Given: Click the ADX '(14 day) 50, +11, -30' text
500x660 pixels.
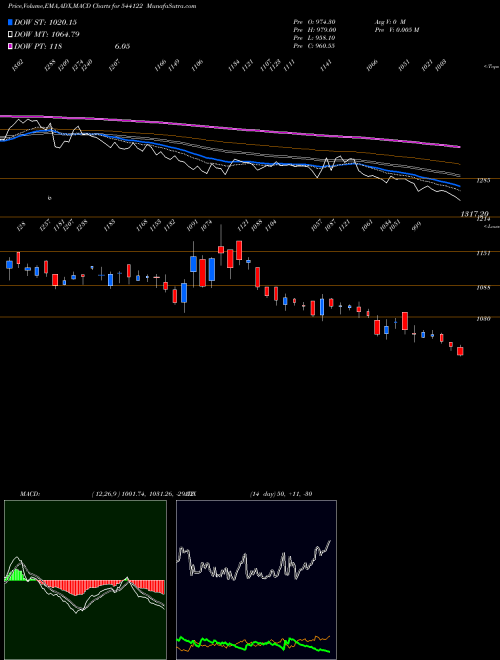Looking at the screenshot, I should 281,494.
